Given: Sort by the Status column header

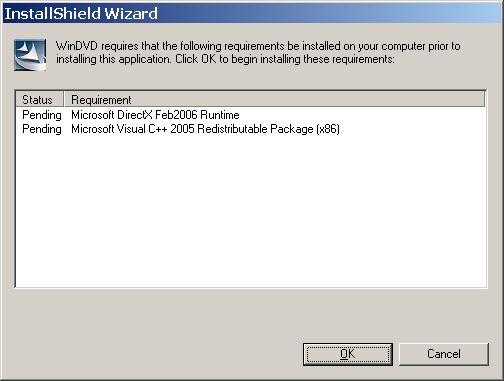Looking at the screenshot, I should 39,100.
